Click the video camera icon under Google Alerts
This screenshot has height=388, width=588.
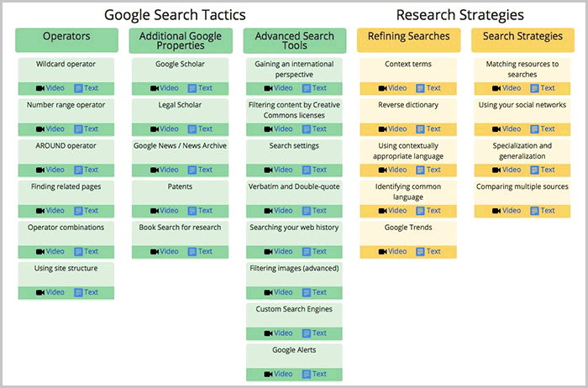click(268, 374)
